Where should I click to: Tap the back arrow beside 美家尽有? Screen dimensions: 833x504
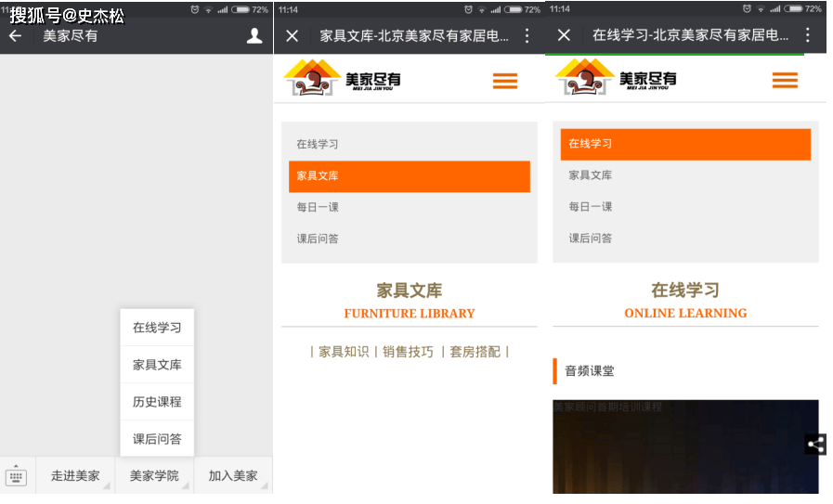pyautogui.click(x=15, y=36)
